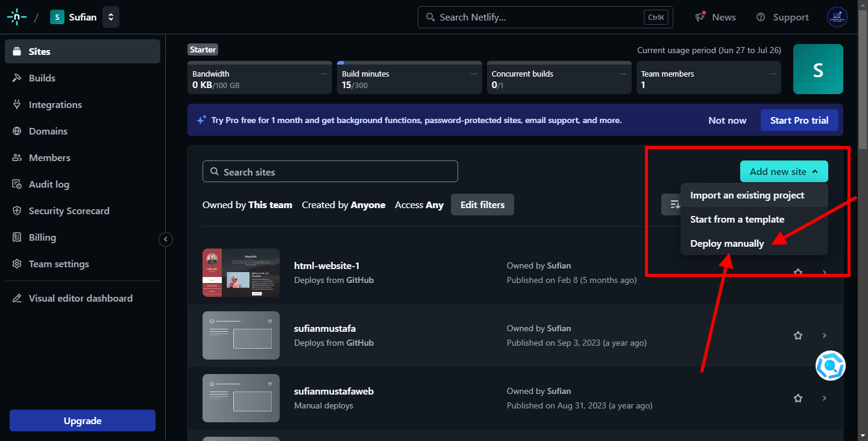Open html-website-1 site thumbnail
This screenshot has height=441, width=868.
pos(241,273)
